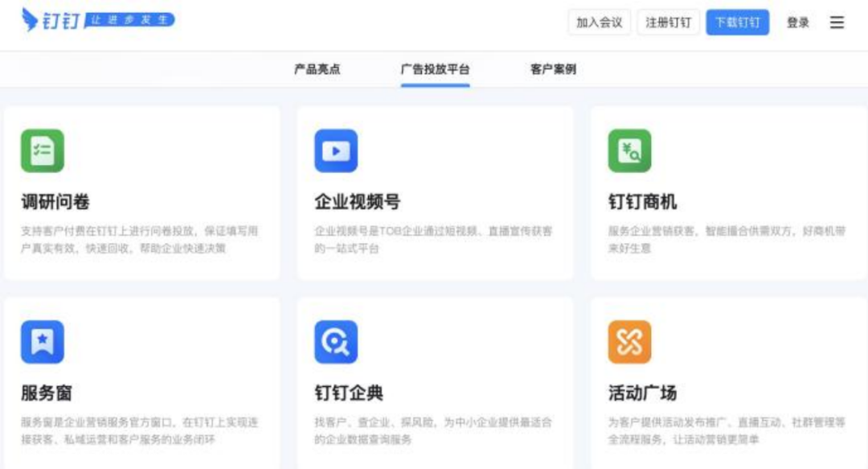Click the 活动广场 card heading
This screenshot has height=469, width=868.
pyautogui.click(x=642, y=393)
